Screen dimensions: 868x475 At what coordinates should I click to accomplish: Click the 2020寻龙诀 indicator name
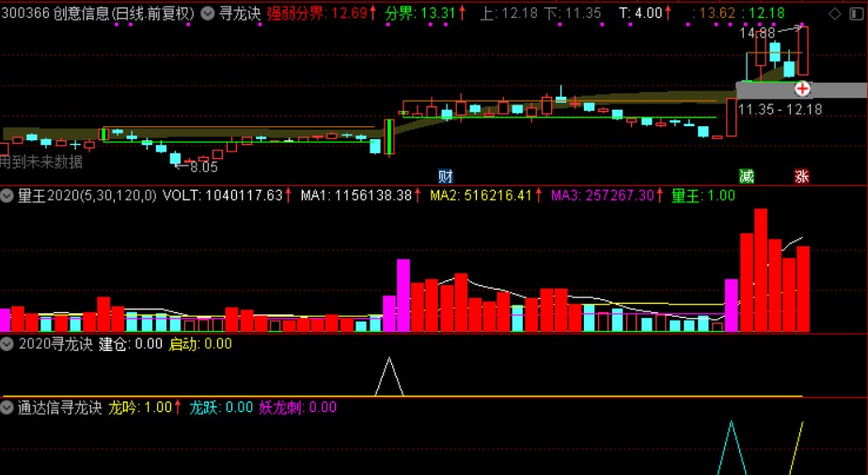pos(55,344)
